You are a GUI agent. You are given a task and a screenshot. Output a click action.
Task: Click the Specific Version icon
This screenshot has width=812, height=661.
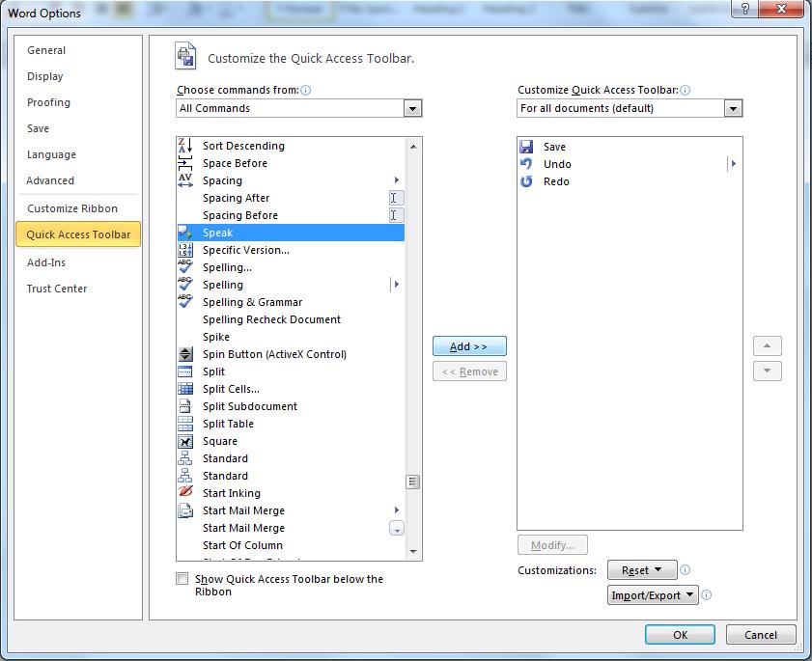[x=184, y=250]
